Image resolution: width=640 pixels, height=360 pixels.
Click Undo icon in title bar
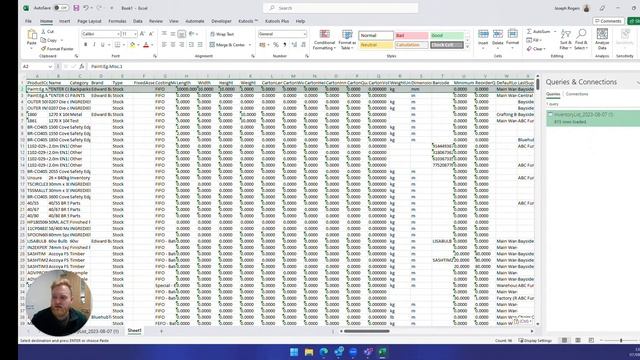(86, 8)
